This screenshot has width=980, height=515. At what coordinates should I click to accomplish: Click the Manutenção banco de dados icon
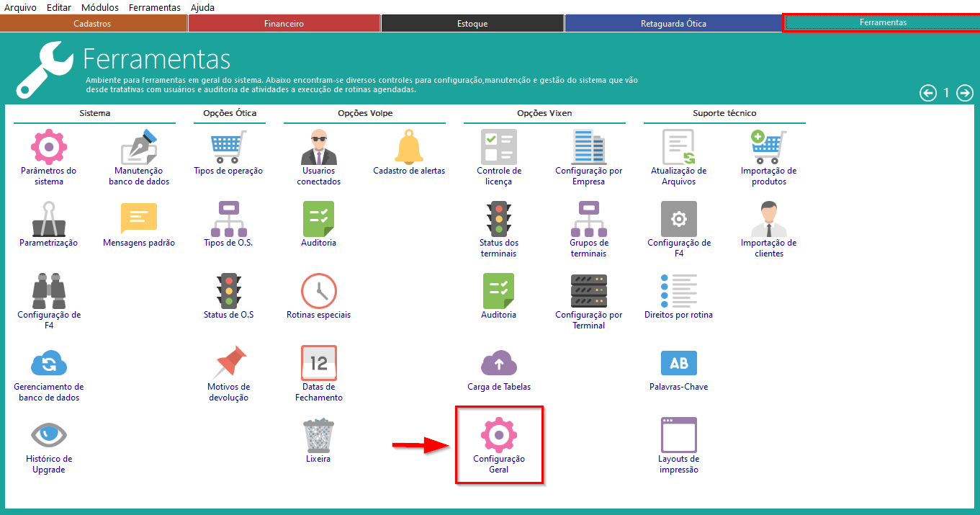[x=139, y=147]
